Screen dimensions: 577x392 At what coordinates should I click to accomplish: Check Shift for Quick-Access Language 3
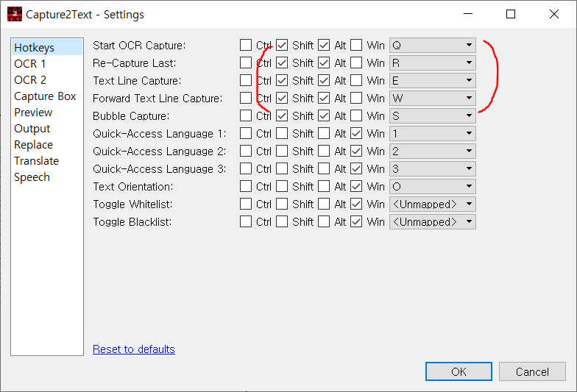(x=282, y=168)
